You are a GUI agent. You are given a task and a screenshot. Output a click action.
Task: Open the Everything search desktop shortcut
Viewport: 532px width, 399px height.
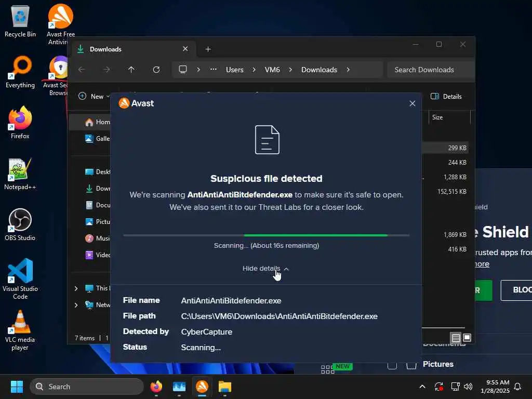click(20, 72)
